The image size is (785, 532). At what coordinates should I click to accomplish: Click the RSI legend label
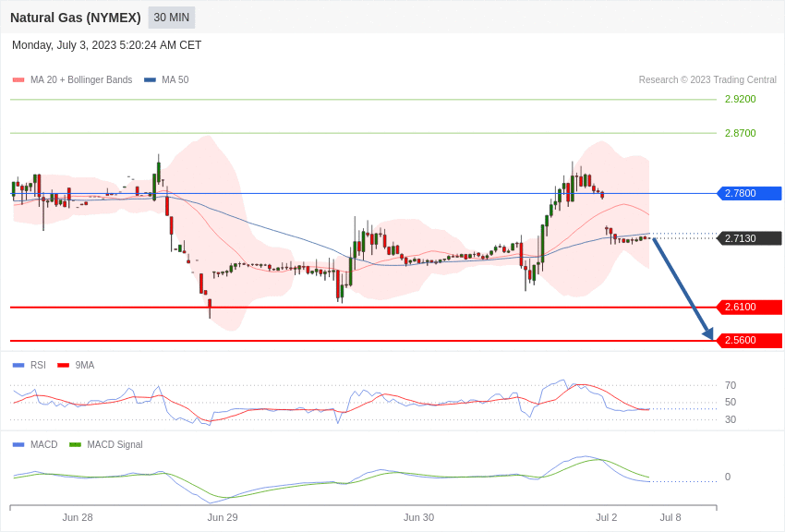point(38,366)
